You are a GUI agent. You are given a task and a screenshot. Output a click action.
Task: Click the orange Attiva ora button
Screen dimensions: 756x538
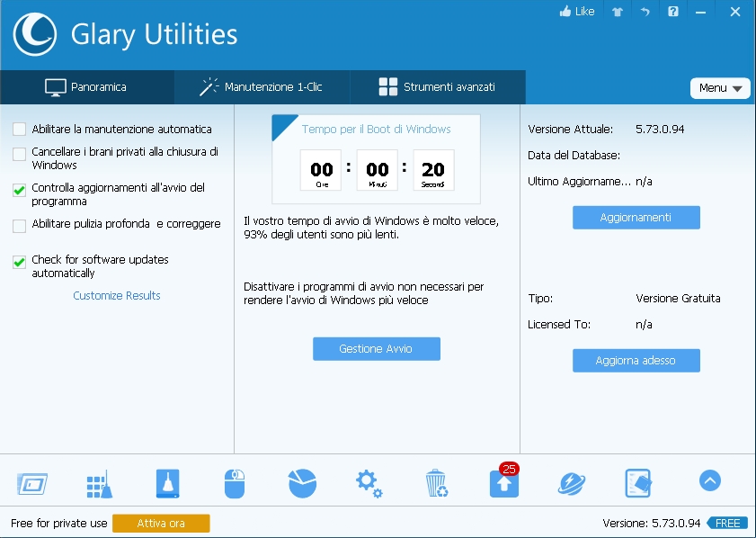[x=161, y=524]
